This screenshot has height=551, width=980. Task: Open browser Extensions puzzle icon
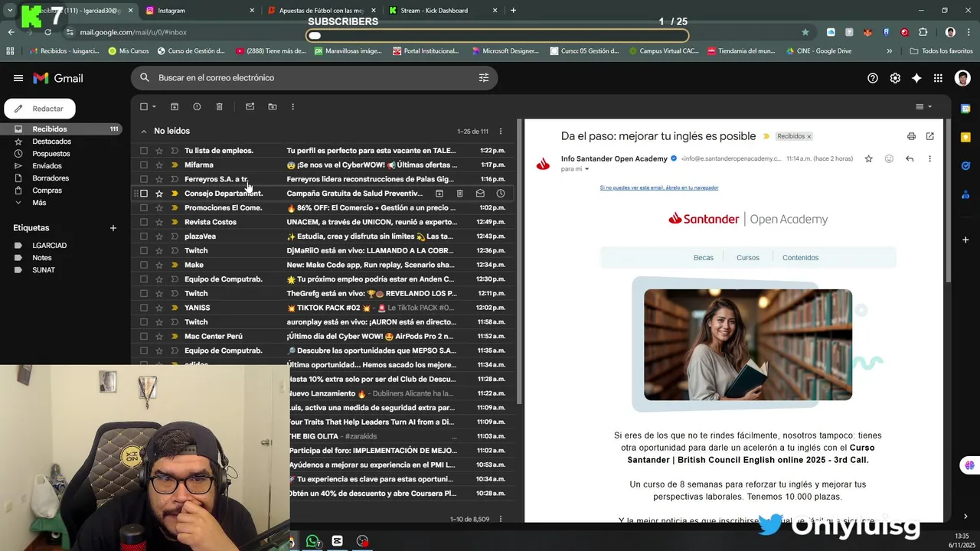point(923,32)
